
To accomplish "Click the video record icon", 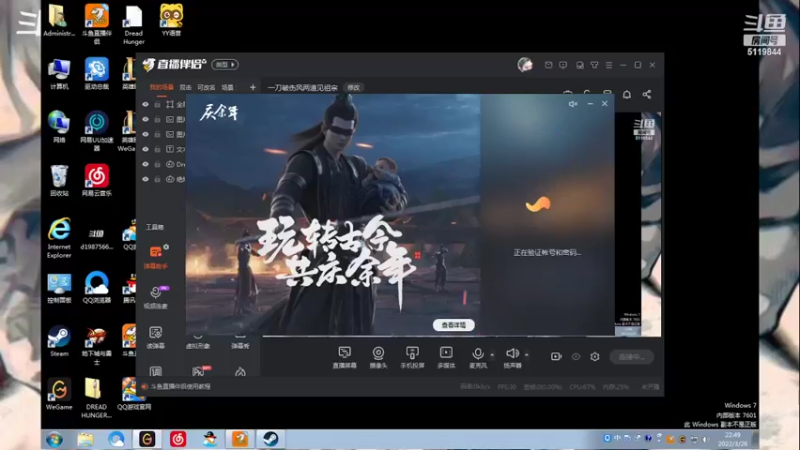I will point(556,357).
